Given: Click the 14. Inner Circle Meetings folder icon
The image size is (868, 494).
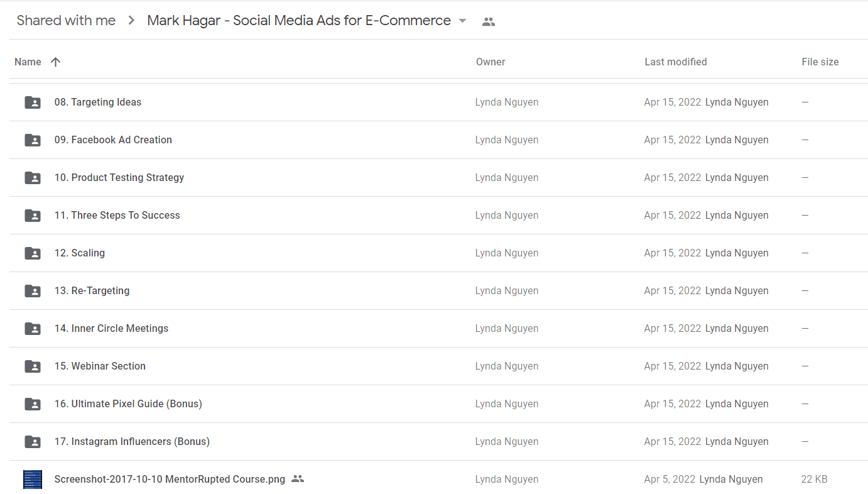Looking at the screenshot, I should pos(33,329).
